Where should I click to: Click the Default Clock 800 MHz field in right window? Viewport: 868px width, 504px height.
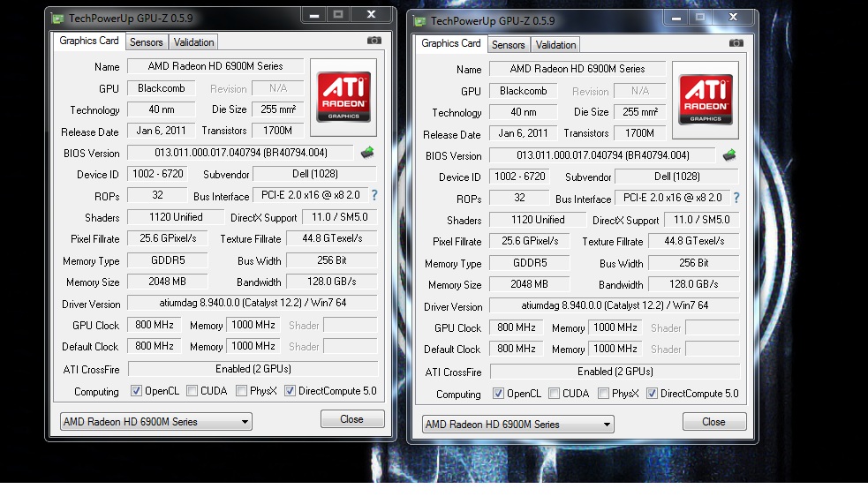(x=516, y=349)
